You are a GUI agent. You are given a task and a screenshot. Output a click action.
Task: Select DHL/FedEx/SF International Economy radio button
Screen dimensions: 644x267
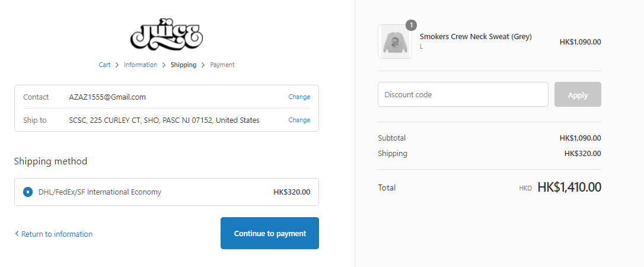[x=27, y=192]
